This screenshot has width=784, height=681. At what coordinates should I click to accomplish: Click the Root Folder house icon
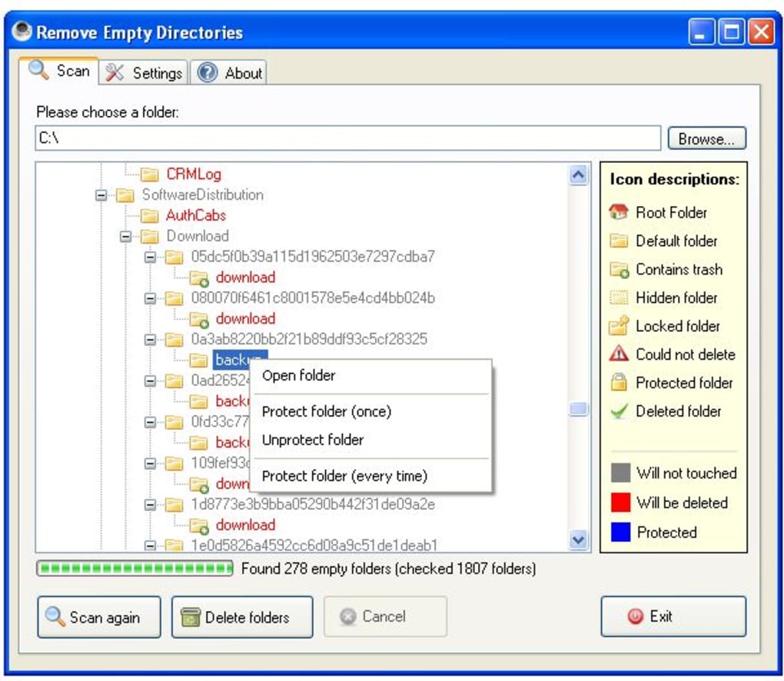tap(618, 212)
